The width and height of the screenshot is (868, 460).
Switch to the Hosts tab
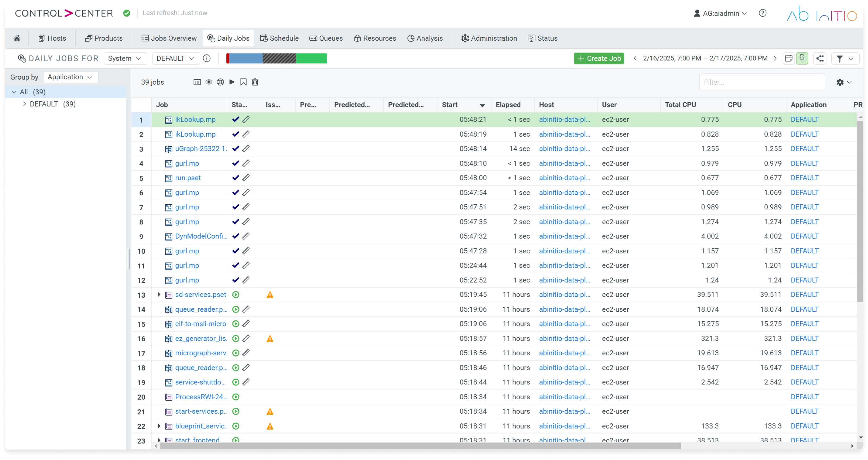[52, 38]
